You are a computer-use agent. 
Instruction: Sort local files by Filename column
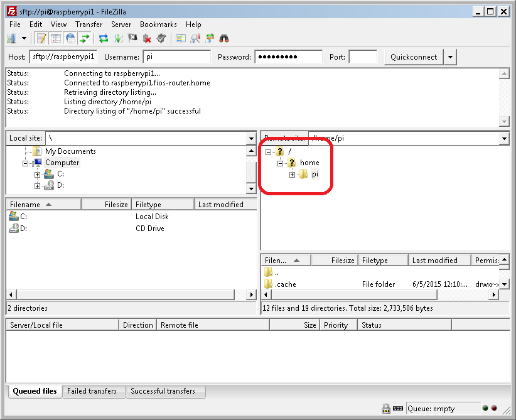(x=44, y=205)
